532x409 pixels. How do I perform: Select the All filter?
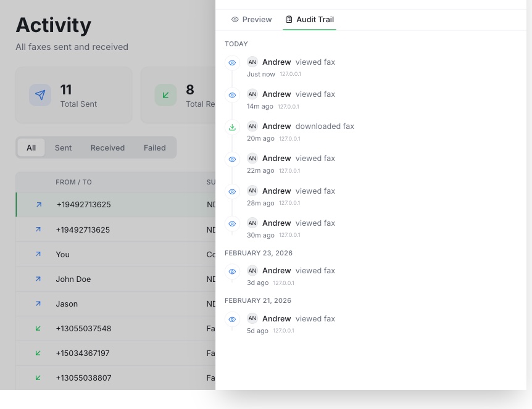pos(31,147)
